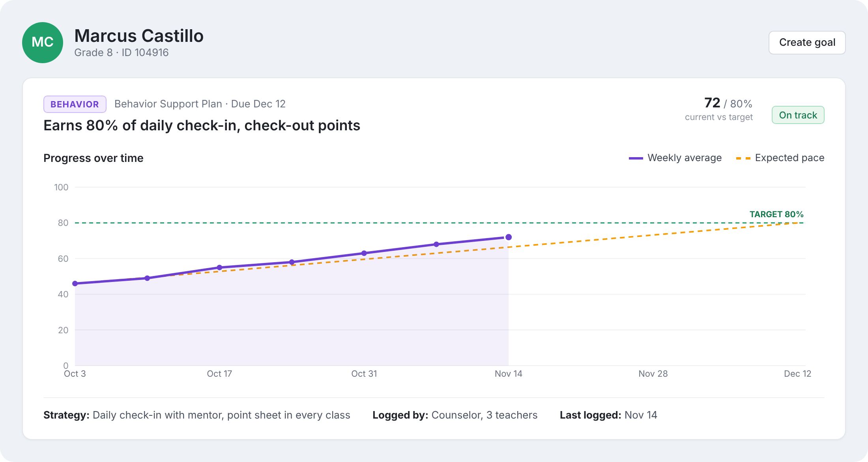
Task: Click Last logged: Nov 14 text
Action: (608, 415)
